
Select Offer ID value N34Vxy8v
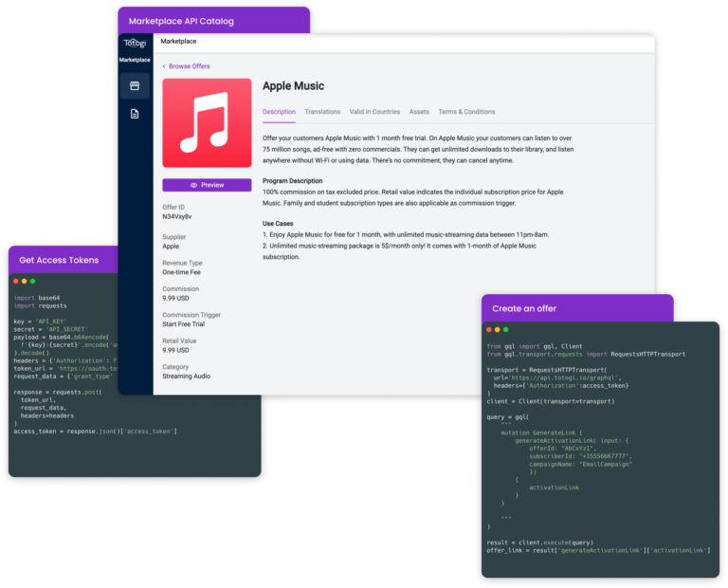pos(177,217)
